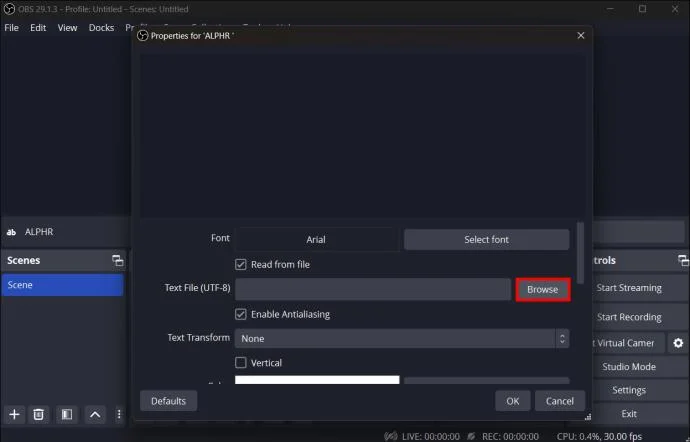This screenshot has width=690, height=442.
Task: Open the View menu
Action: [x=67, y=27]
